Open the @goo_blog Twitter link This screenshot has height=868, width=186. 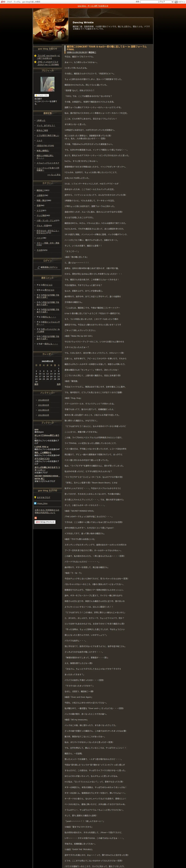tap(42, 503)
